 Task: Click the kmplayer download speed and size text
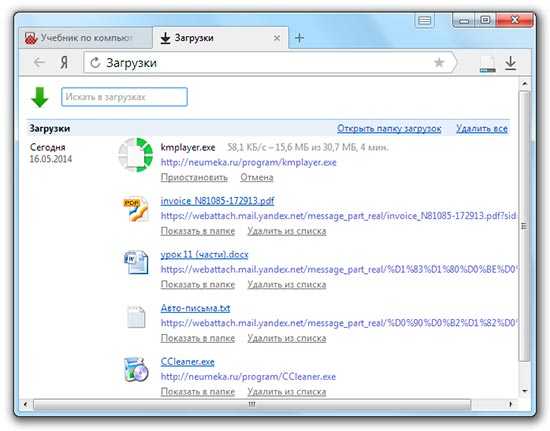pyautogui.click(x=308, y=147)
